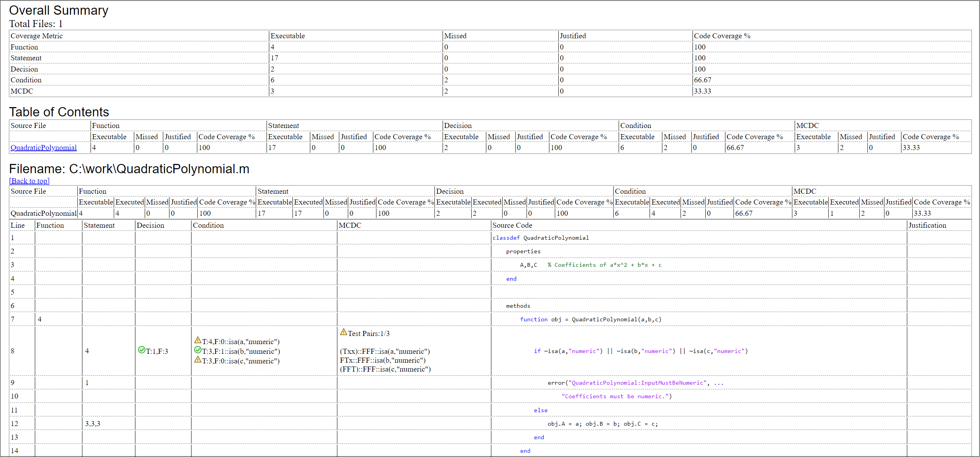The width and height of the screenshot is (980, 457).
Task: Click the MCDC column header in line table
Action: [x=350, y=225]
